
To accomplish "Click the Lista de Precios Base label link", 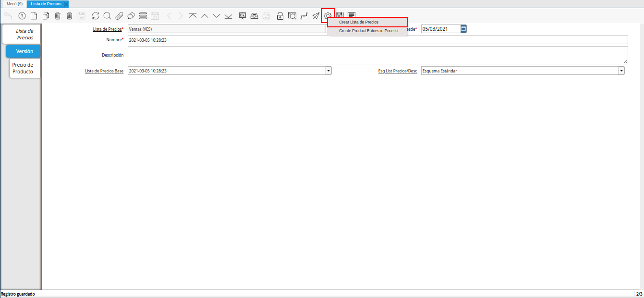I will click(x=104, y=71).
